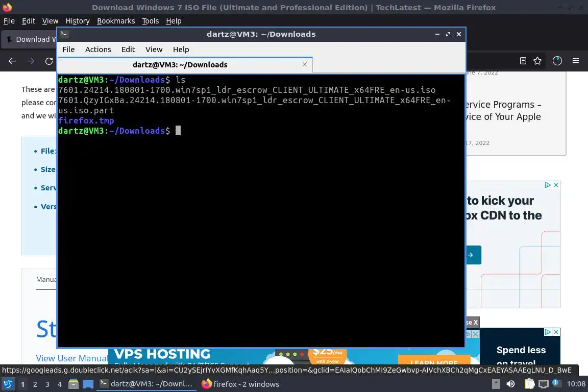
Task: Maximize the terminal window
Action: [448, 34]
